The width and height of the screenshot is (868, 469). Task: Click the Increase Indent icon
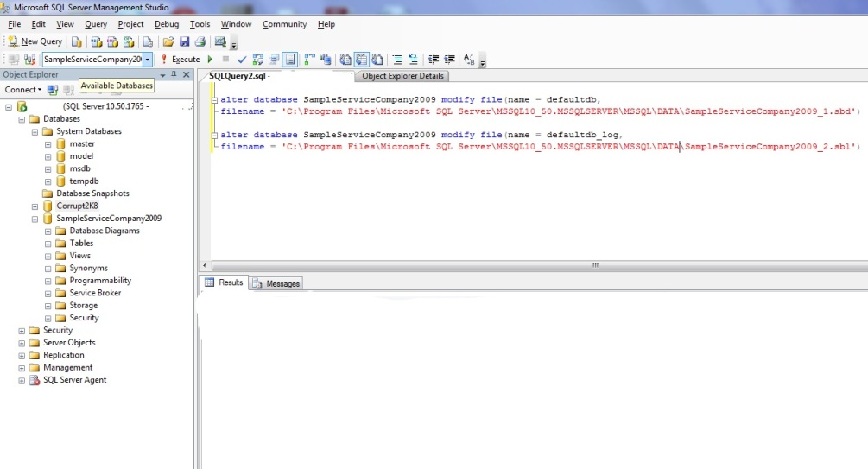coord(449,60)
